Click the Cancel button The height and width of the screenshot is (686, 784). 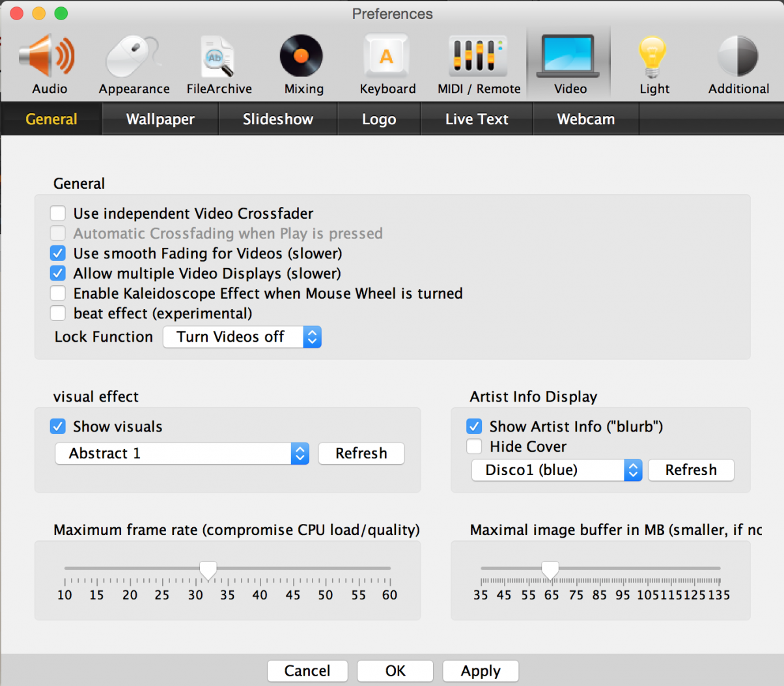pos(307,671)
